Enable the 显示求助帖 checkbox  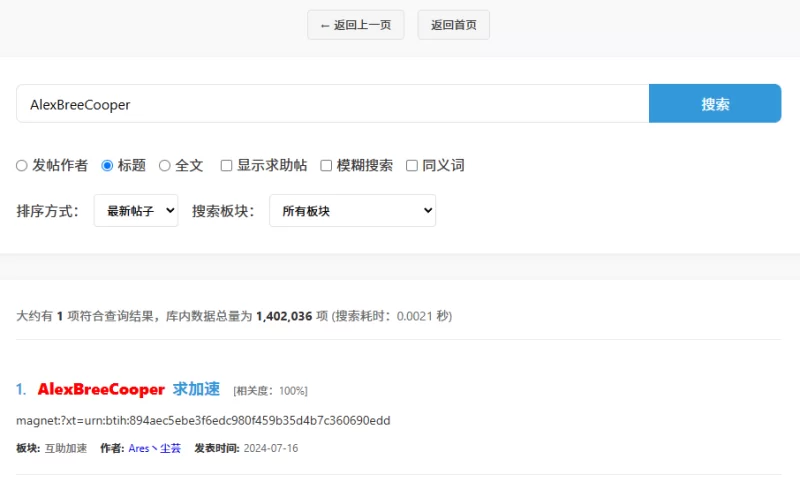227,166
